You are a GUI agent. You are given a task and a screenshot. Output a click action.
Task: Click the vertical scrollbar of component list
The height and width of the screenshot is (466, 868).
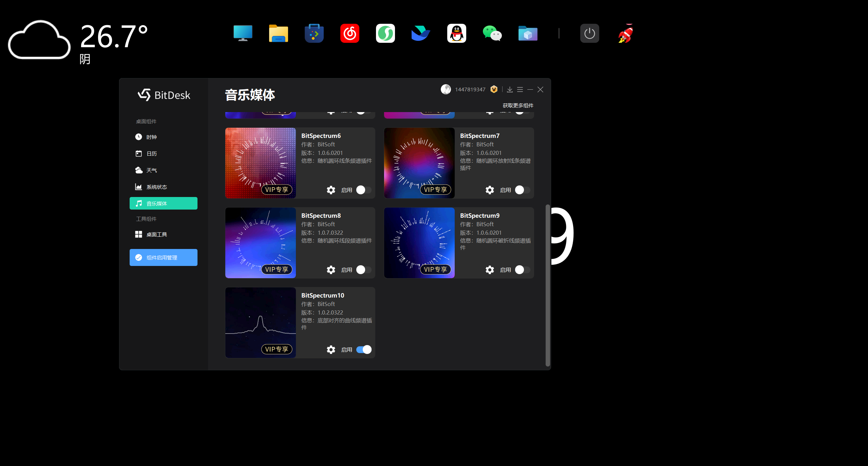[547, 285]
